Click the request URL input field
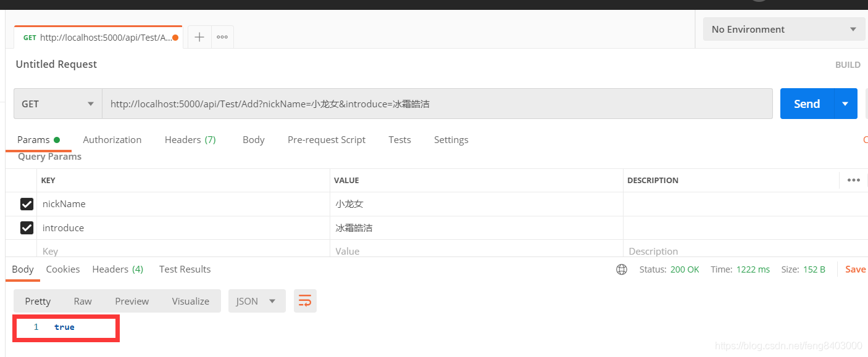Viewport: 868px width, 357px height. [432, 104]
